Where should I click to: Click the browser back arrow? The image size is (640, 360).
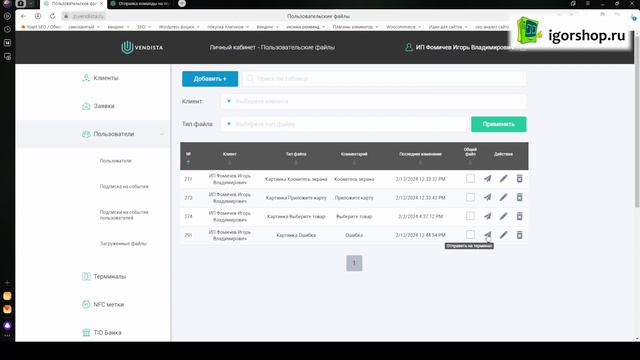[23, 16]
